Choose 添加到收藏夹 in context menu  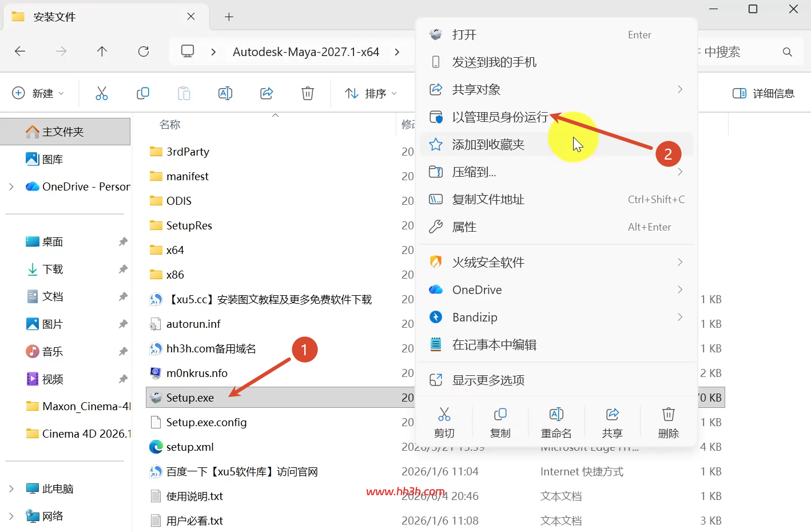[x=556, y=144]
